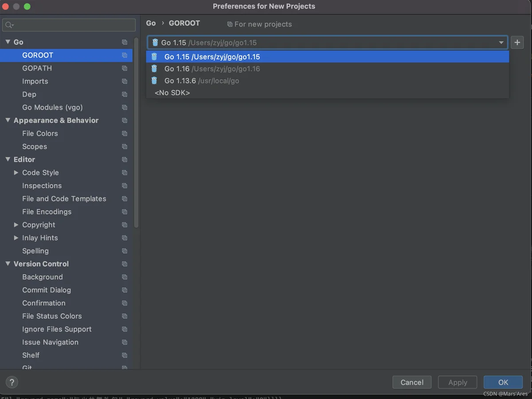Click the Apply button
The width and height of the screenshot is (532, 399).
pyautogui.click(x=458, y=382)
